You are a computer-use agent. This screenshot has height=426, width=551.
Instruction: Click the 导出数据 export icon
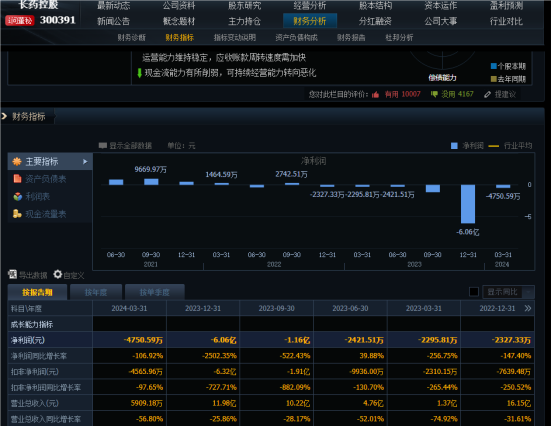[x=13, y=274]
